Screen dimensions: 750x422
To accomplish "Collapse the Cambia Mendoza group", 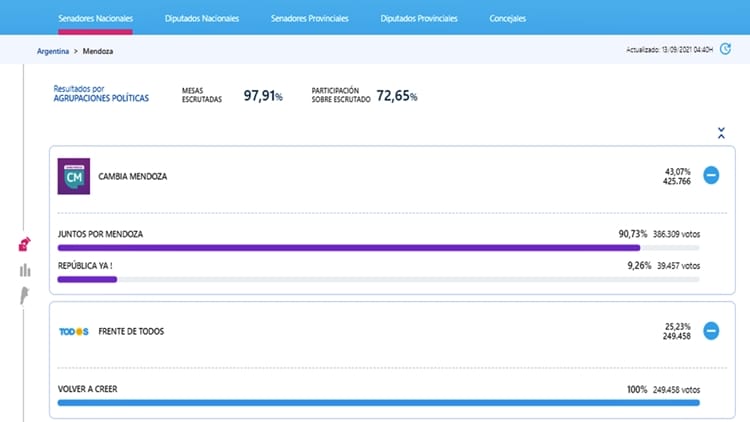I will [x=711, y=175].
